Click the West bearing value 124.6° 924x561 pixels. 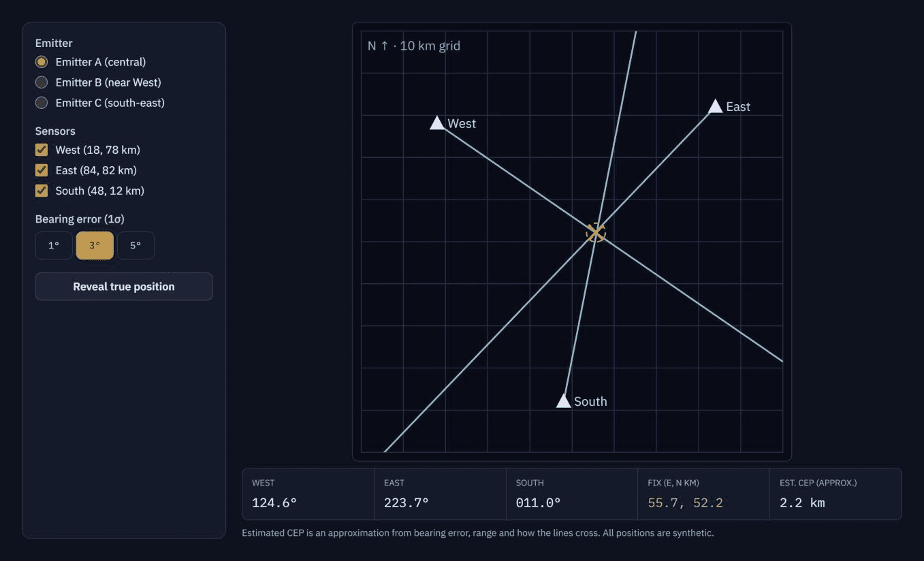click(x=274, y=503)
